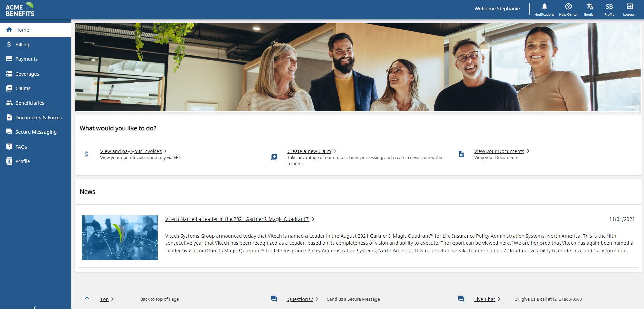Viewport: 644px width, 309px height.
Task: Click the dollar icon beside invoices
Action: tap(87, 154)
